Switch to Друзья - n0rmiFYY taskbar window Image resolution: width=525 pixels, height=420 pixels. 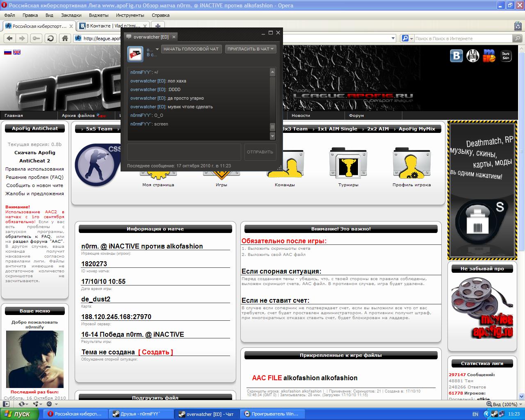click(x=141, y=414)
